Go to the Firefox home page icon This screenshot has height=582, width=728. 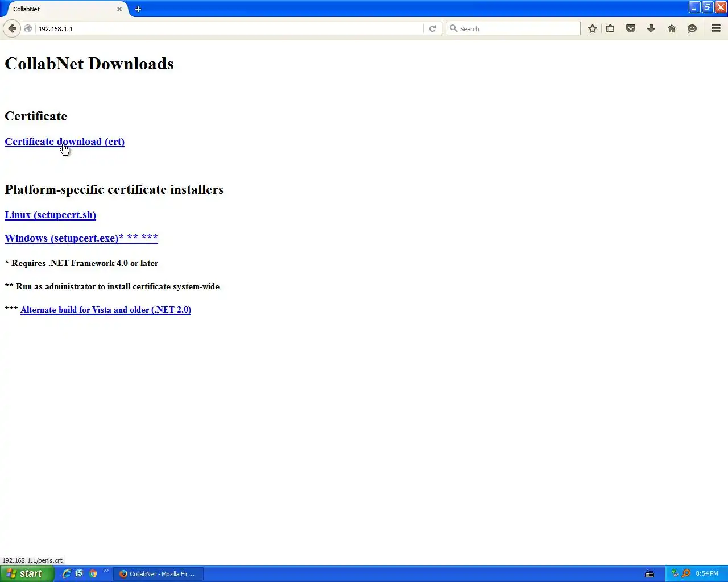pyautogui.click(x=672, y=28)
